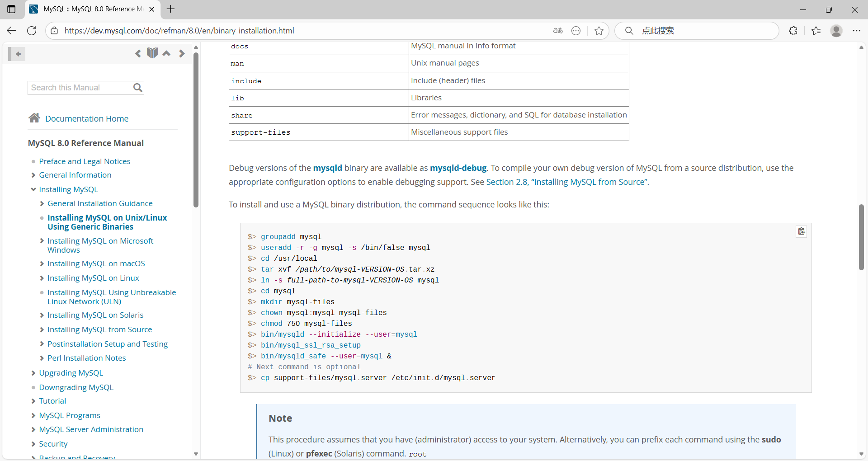The width and height of the screenshot is (868, 461).
Task: Expand Postinstallation Setup and Testing
Action: (42, 344)
